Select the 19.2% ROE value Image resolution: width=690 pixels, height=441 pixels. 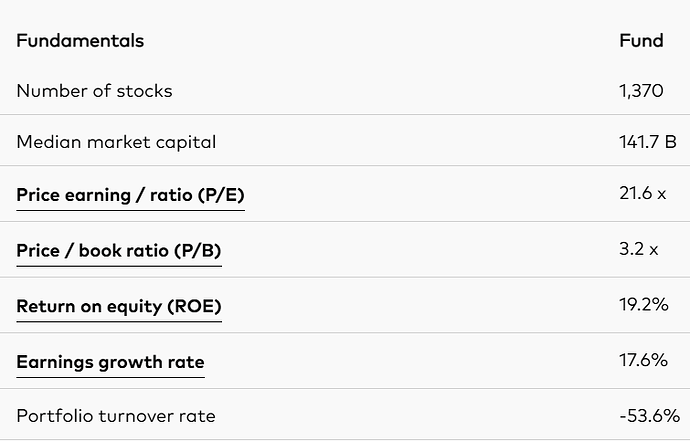tap(644, 305)
